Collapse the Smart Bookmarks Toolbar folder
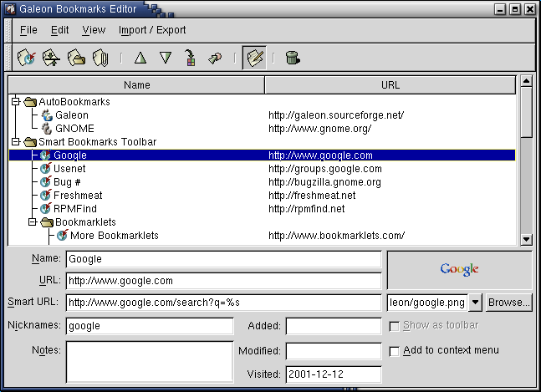Screen dimensions: 541x392 (x=16, y=142)
